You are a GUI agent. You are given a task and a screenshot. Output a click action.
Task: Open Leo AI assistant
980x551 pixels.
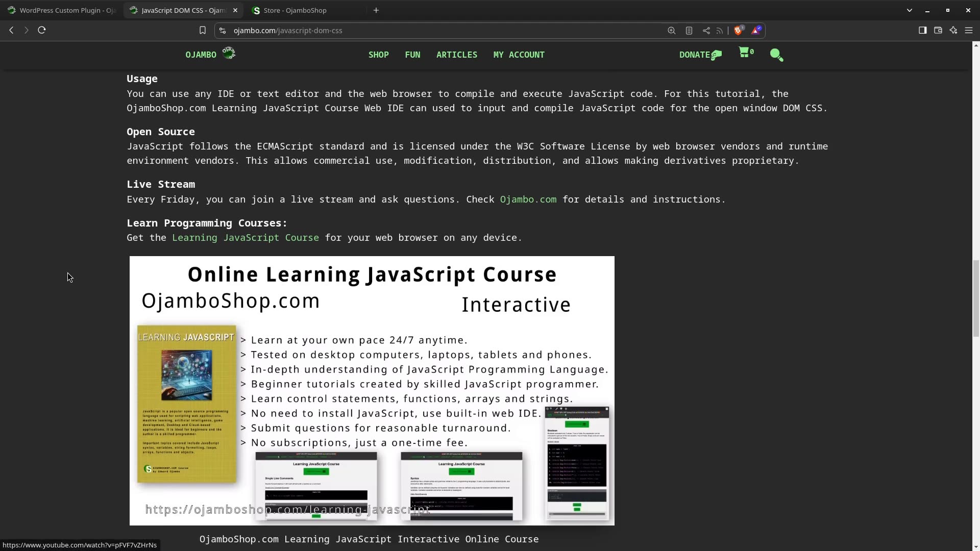tap(953, 31)
